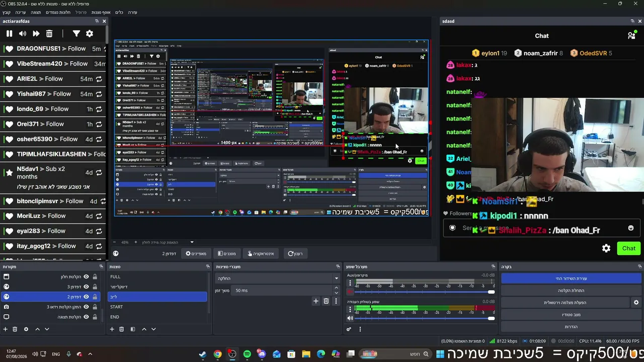Open the תצוגה menu

tap(36, 12)
